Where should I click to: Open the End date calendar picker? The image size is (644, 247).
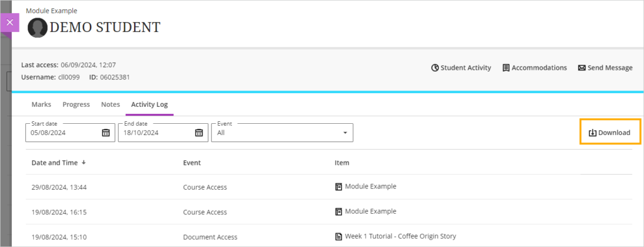click(x=199, y=133)
